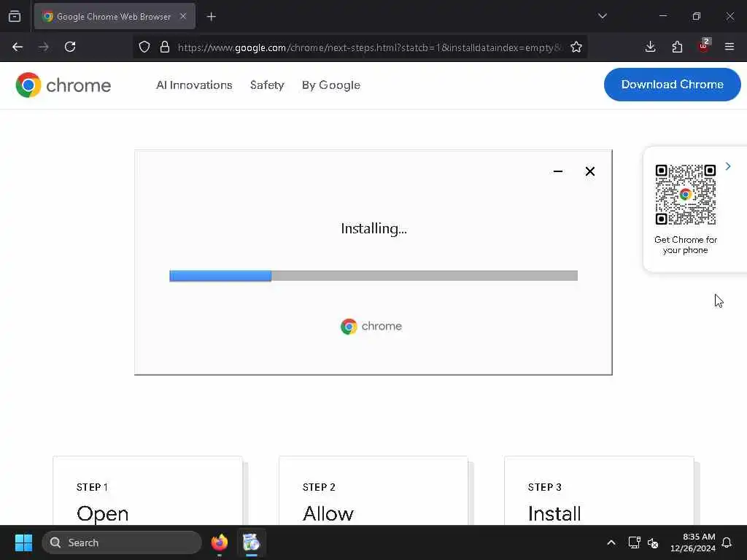Switch to Firefox in the taskbar
This screenshot has height=560, width=747.
[x=219, y=542]
